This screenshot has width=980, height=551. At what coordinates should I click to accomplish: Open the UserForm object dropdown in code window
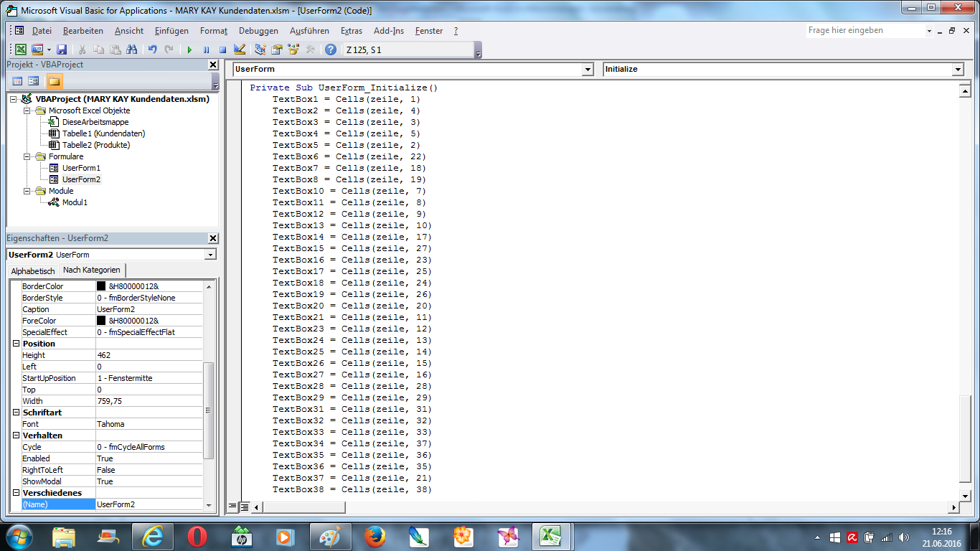point(588,69)
